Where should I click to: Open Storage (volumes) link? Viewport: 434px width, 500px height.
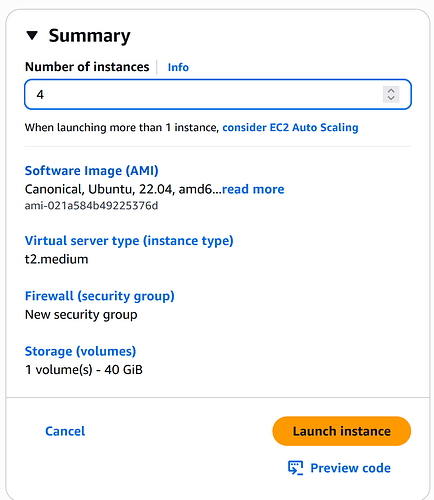(80, 351)
